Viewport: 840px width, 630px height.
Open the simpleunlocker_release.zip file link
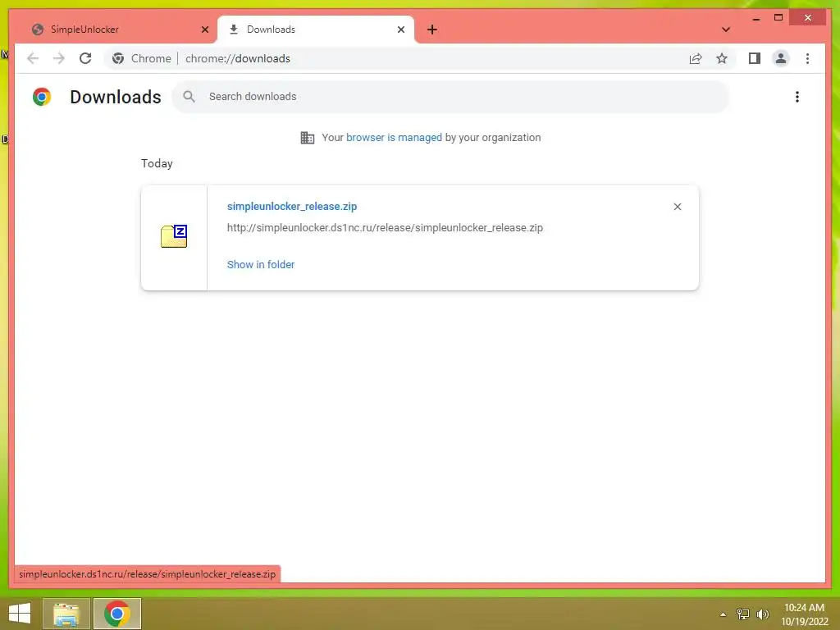pos(292,206)
